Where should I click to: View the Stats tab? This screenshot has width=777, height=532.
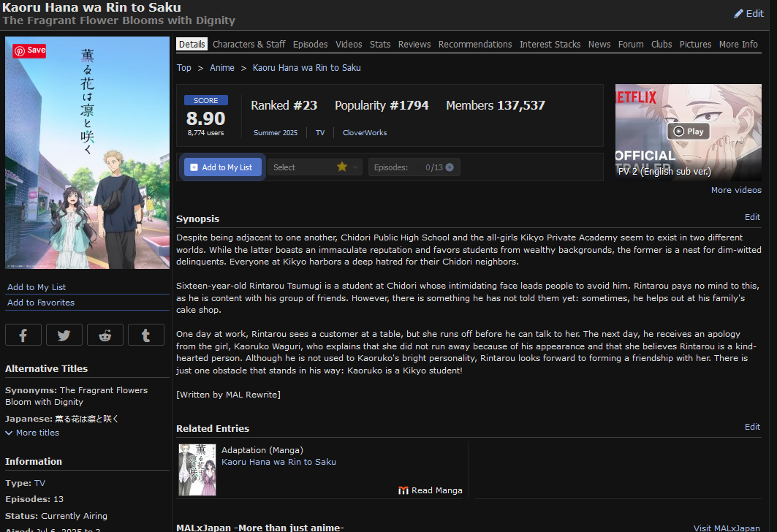coord(380,44)
